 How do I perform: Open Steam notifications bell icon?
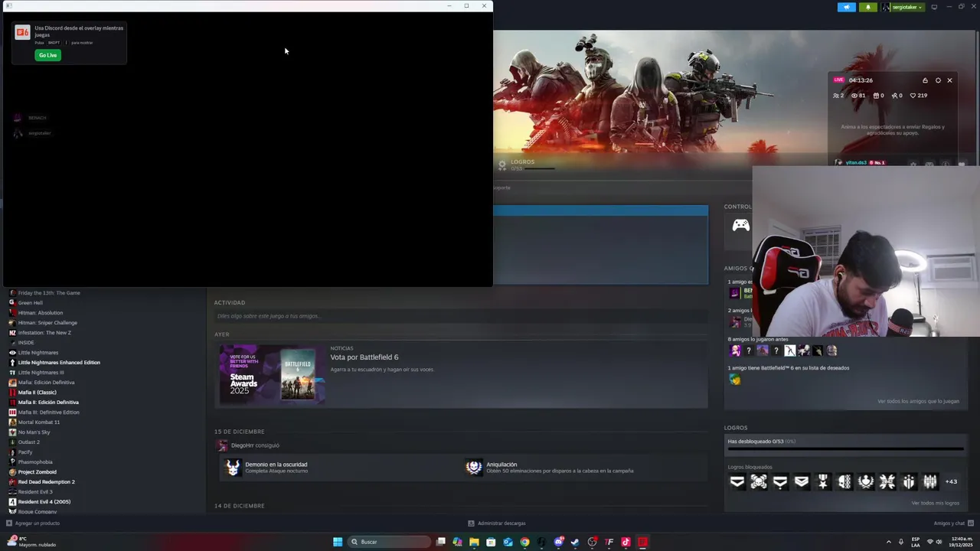click(x=868, y=7)
